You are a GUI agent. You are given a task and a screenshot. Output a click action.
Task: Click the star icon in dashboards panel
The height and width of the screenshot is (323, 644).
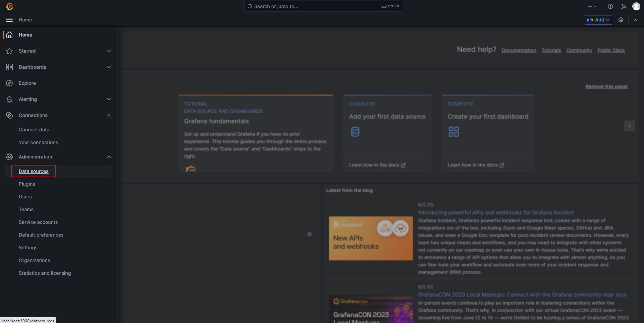(x=310, y=234)
